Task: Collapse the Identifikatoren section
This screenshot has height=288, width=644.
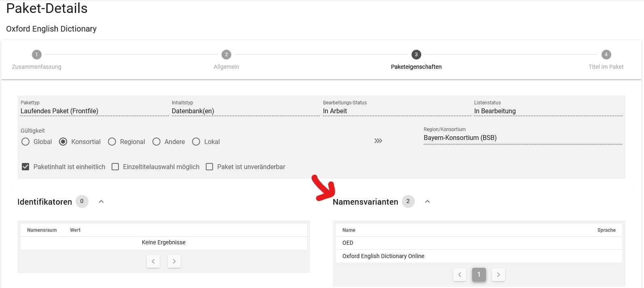Action: (x=101, y=201)
